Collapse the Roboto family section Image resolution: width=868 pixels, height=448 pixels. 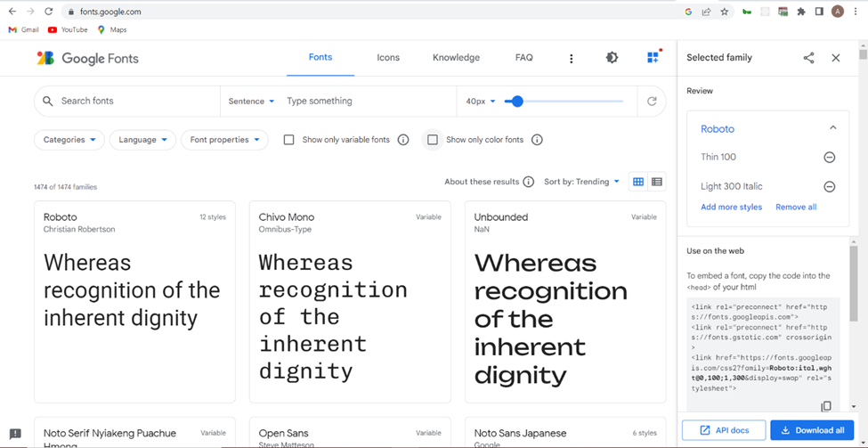coord(832,128)
